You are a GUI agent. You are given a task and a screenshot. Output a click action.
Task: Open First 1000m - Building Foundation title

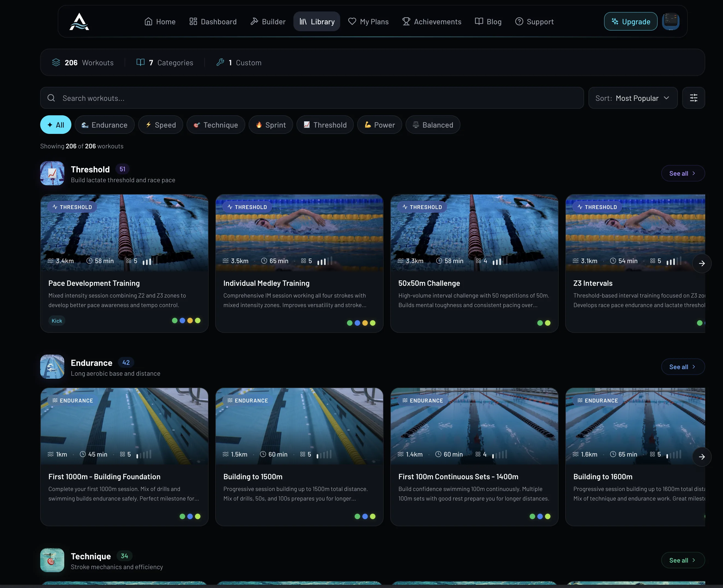[104, 477]
